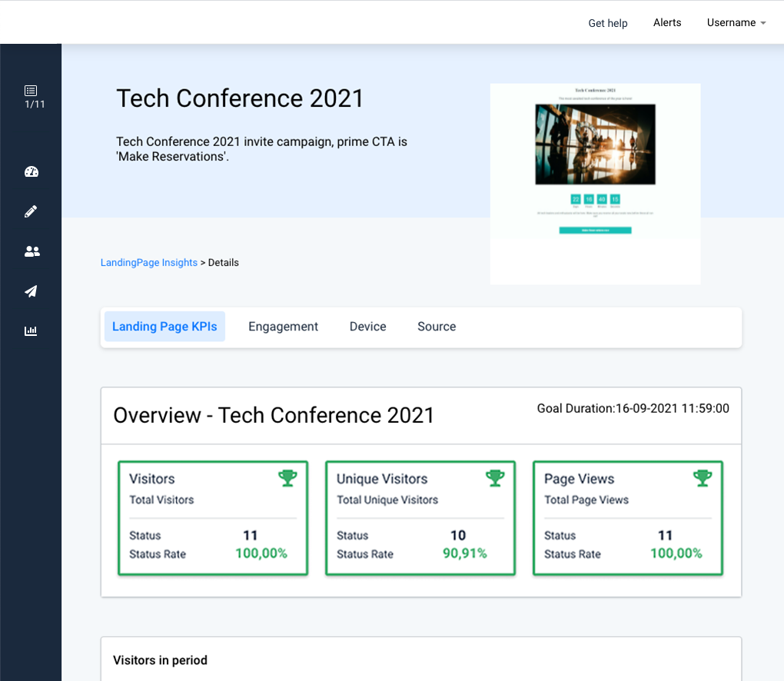Click the trophy icon on Visitors card

(287, 478)
